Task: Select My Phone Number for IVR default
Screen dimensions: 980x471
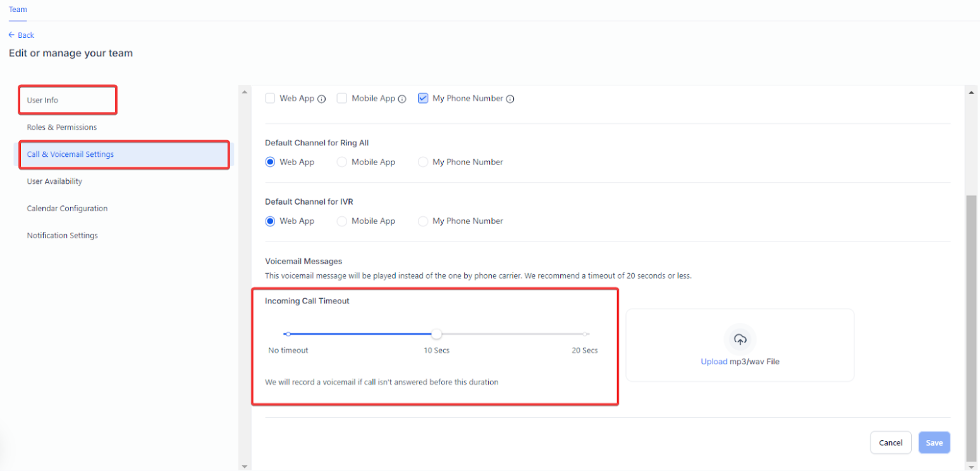Action: pos(423,221)
